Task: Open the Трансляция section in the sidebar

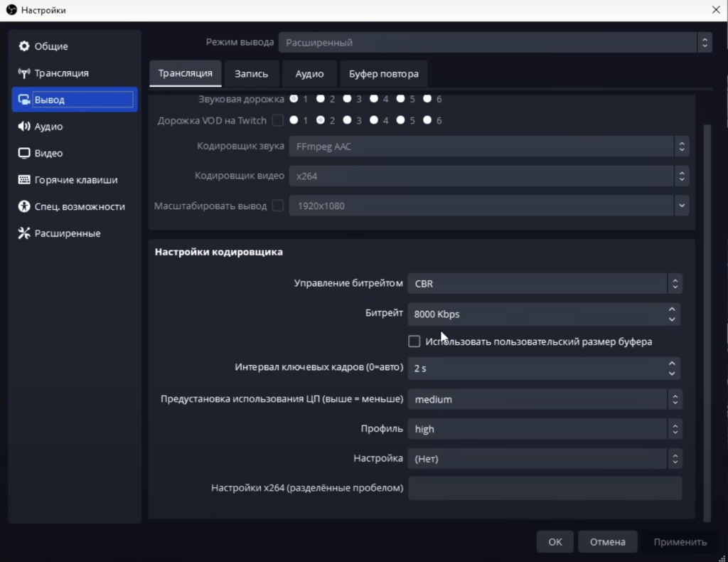Action: pyautogui.click(x=75, y=73)
